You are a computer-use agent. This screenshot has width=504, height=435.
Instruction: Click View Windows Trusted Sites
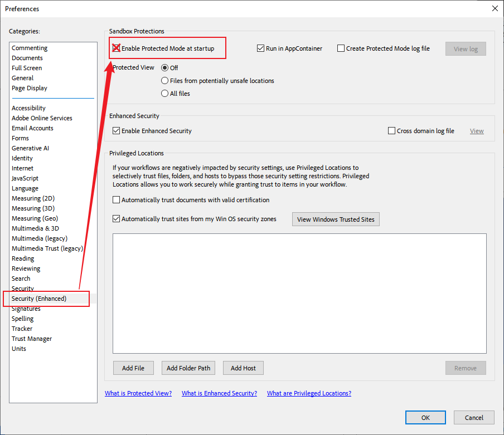tap(335, 219)
